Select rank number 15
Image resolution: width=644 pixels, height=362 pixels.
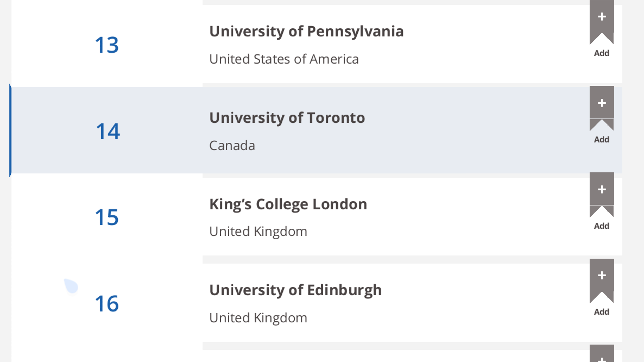(x=107, y=217)
